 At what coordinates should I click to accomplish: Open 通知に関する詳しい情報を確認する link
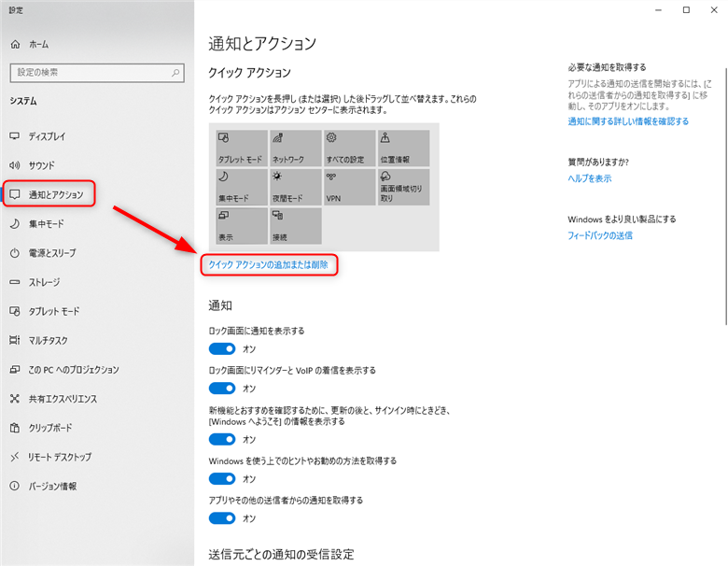click(x=628, y=121)
